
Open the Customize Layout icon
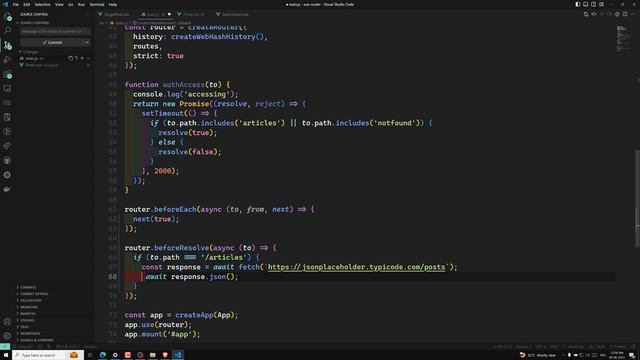[601, 4]
